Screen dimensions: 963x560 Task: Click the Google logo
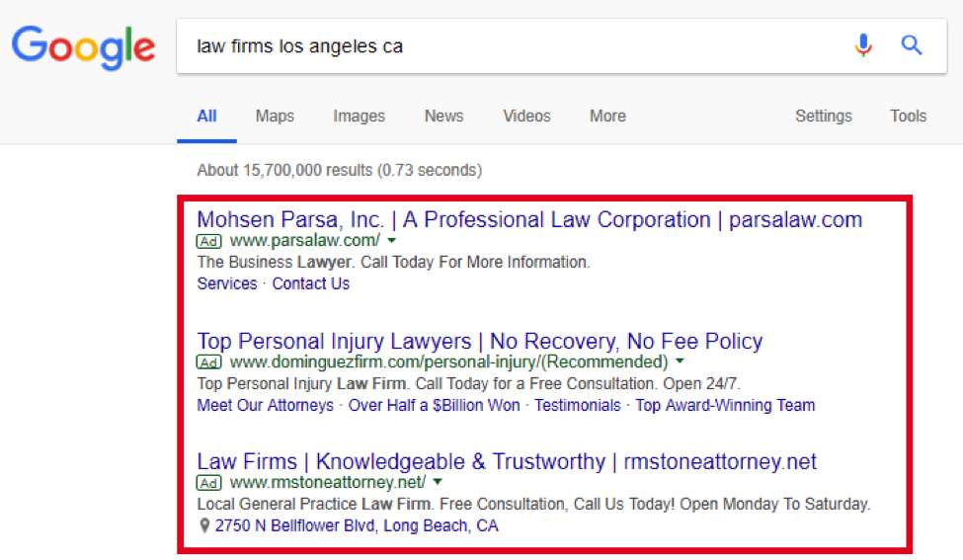tap(84, 47)
